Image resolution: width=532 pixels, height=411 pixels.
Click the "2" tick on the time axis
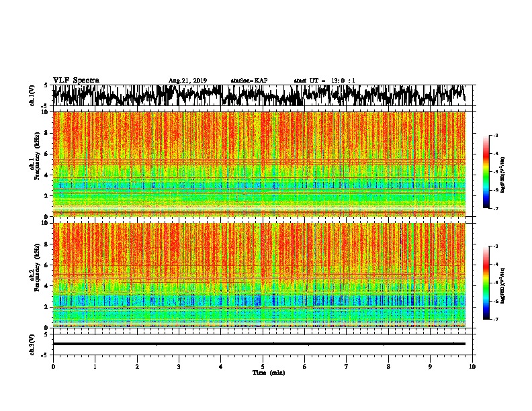(137, 367)
